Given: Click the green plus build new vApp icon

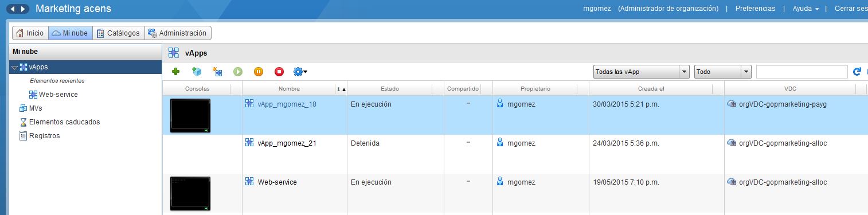Looking at the screenshot, I should click(x=175, y=72).
